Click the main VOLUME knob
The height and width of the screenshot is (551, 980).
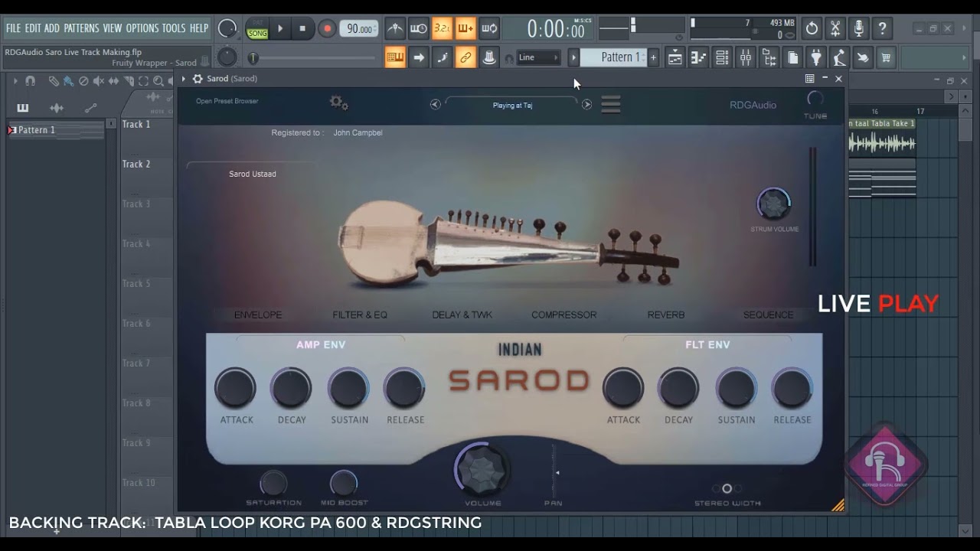(x=482, y=469)
